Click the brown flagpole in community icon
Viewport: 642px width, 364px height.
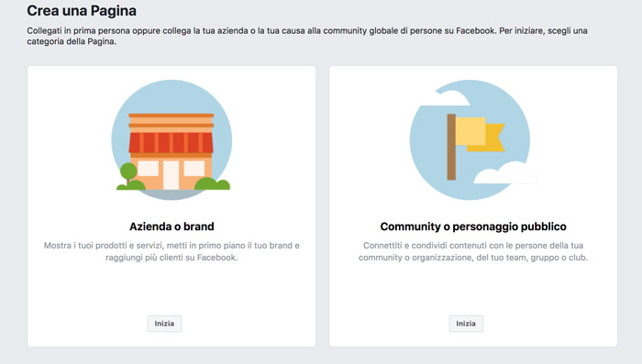coord(451,147)
